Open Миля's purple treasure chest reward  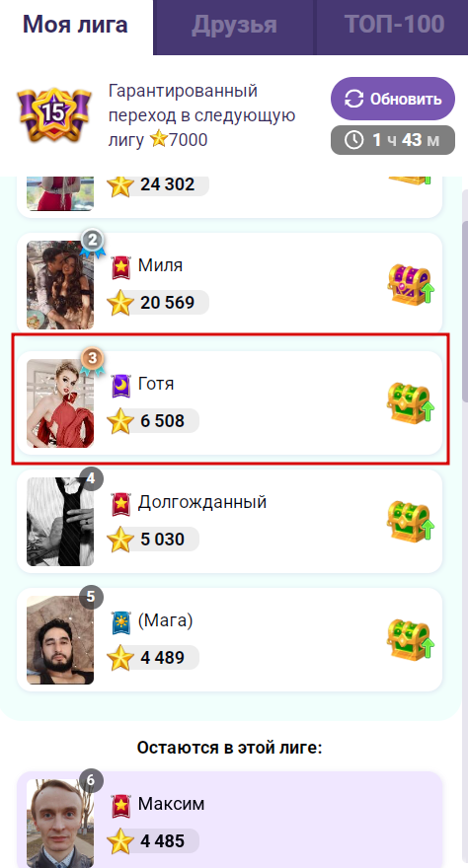point(411,284)
